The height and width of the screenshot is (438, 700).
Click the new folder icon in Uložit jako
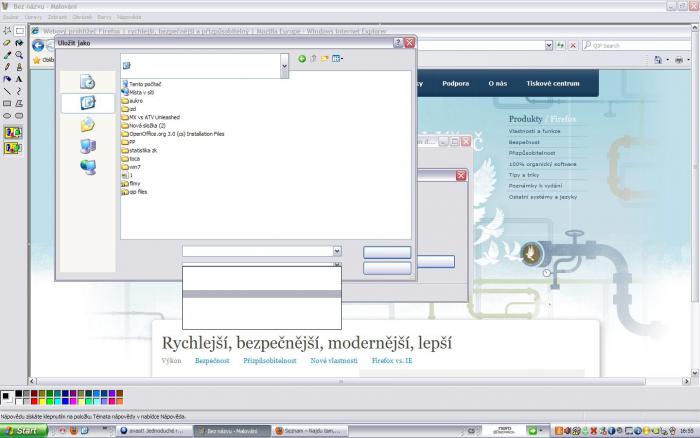tap(325, 58)
